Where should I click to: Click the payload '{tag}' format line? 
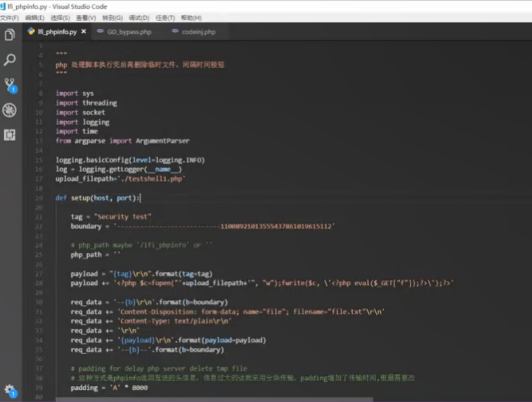tap(141, 274)
